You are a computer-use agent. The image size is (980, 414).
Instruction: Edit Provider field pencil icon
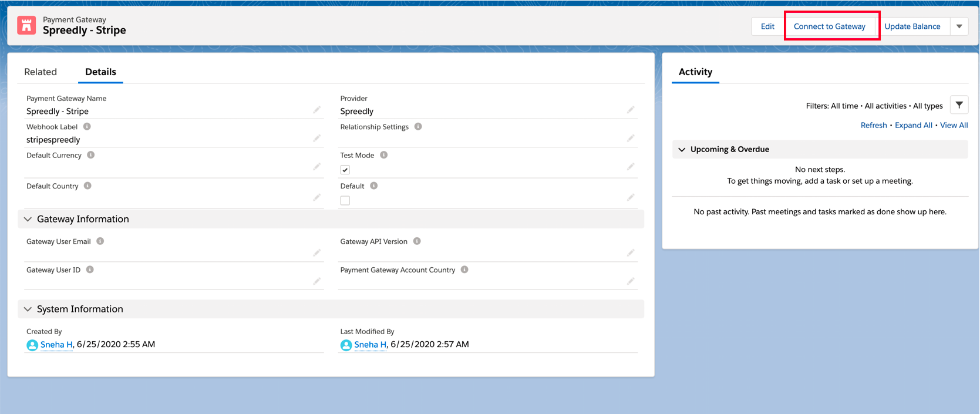[630, 110]
